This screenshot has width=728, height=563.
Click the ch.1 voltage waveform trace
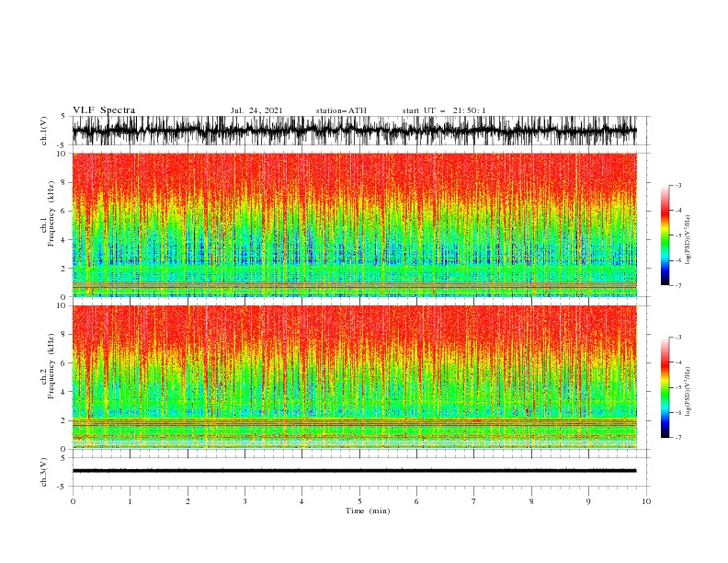tap(354, 131)
